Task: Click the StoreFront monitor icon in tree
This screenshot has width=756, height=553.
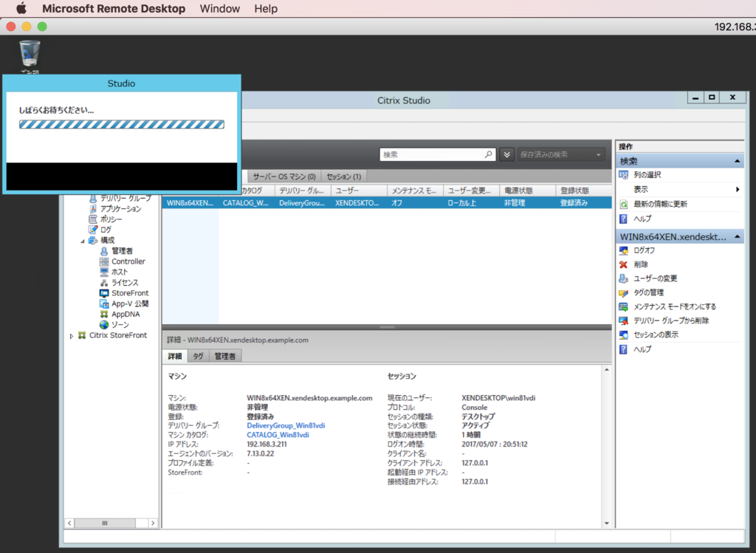Action: (104, 293)
